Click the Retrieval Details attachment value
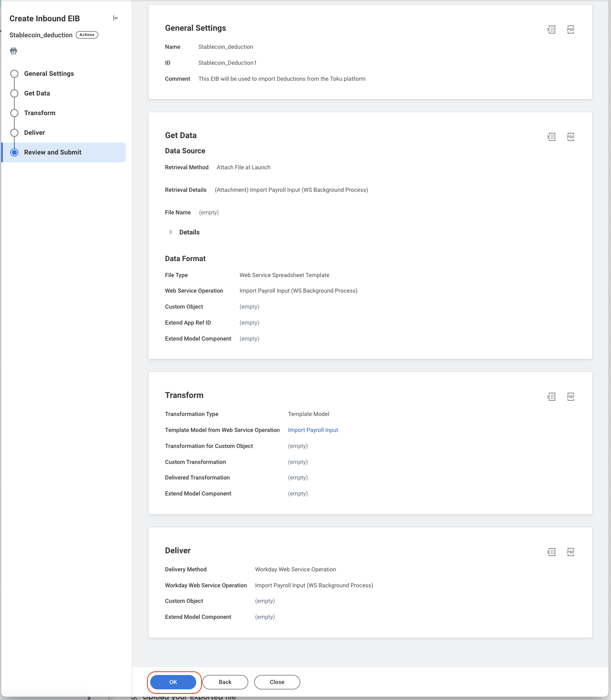The image size is (611, 700). [291, 190]
